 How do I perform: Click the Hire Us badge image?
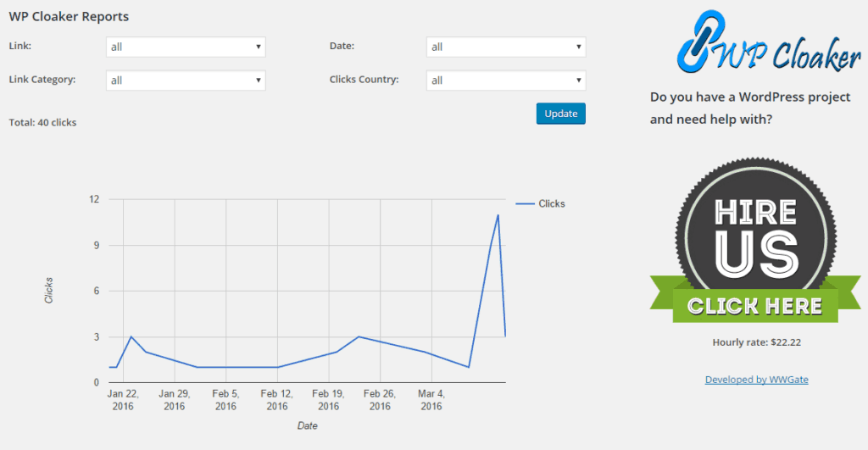click(755, 240)
